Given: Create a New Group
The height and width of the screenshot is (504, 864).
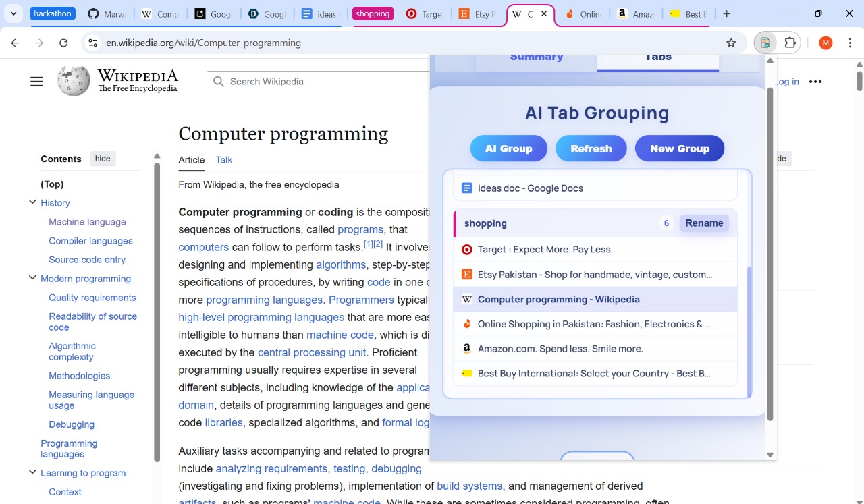Looking at the screenshot, I should tap(680, 148).
